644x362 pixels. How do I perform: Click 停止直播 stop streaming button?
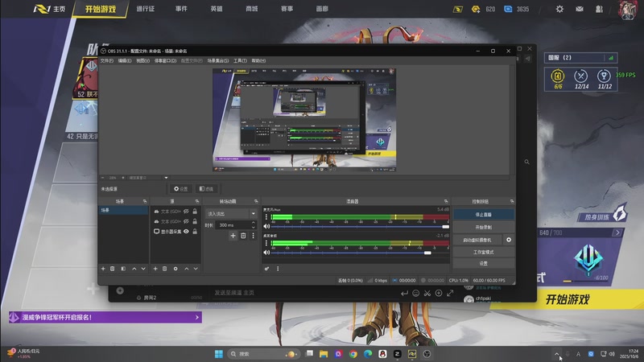tap(484, 214)
